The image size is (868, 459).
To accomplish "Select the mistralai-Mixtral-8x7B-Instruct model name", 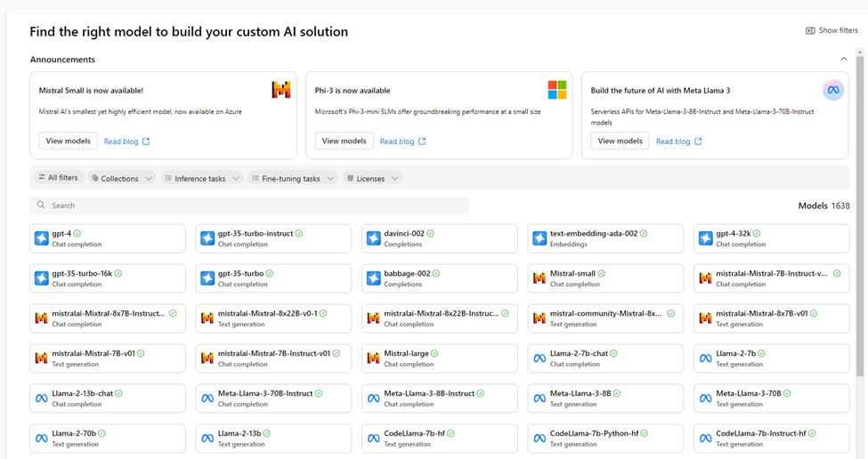I will tap(109, 313).
